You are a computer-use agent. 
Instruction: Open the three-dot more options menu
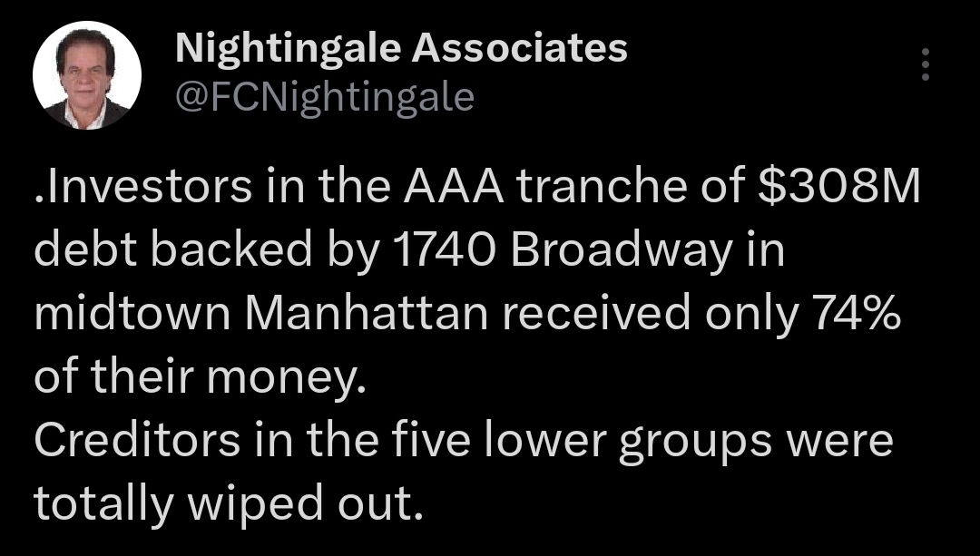(x=925, y=65)
